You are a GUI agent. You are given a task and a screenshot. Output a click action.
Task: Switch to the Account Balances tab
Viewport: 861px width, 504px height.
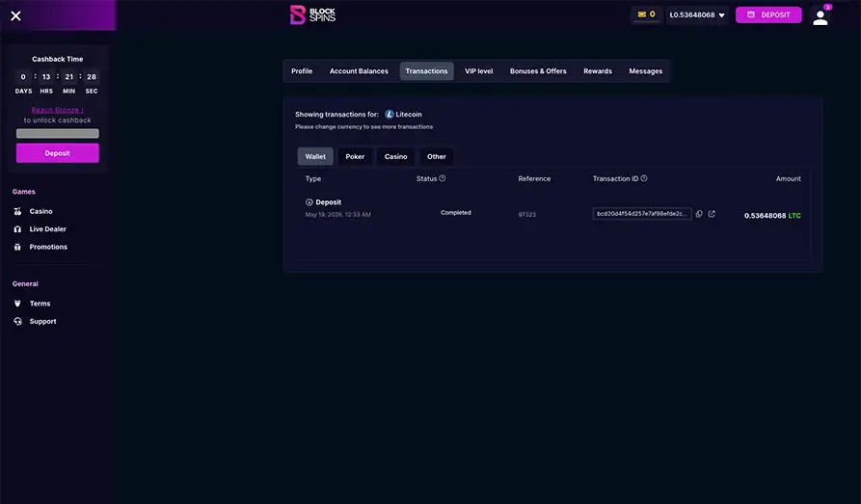[359, 71]
